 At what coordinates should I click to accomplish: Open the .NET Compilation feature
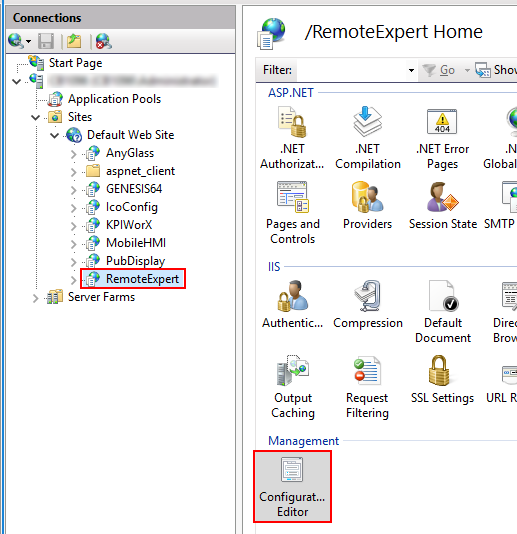pyautogui.click(x=367, y=138)
